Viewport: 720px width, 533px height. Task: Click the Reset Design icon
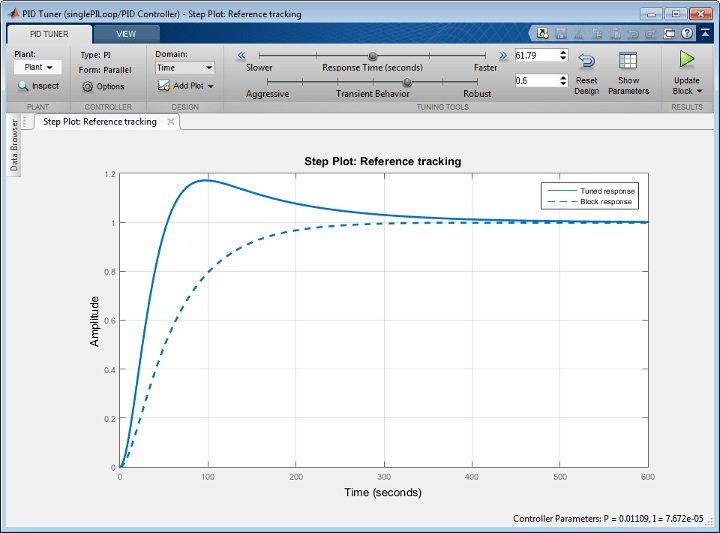coord(586,61)
